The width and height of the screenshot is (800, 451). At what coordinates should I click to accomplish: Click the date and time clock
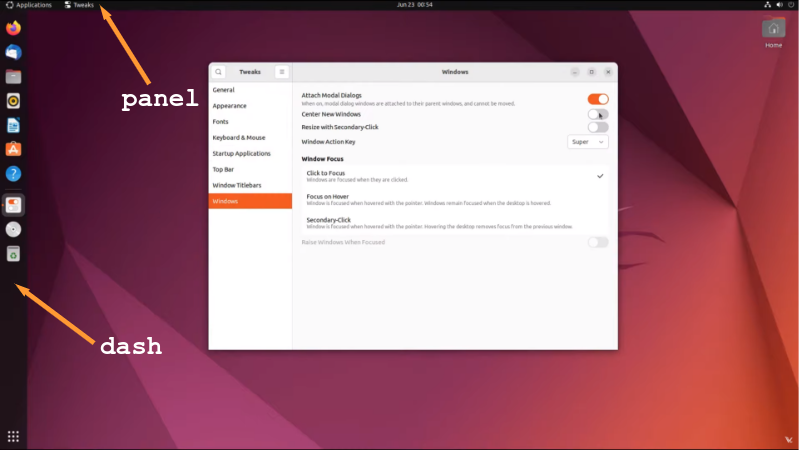[415, 5]
